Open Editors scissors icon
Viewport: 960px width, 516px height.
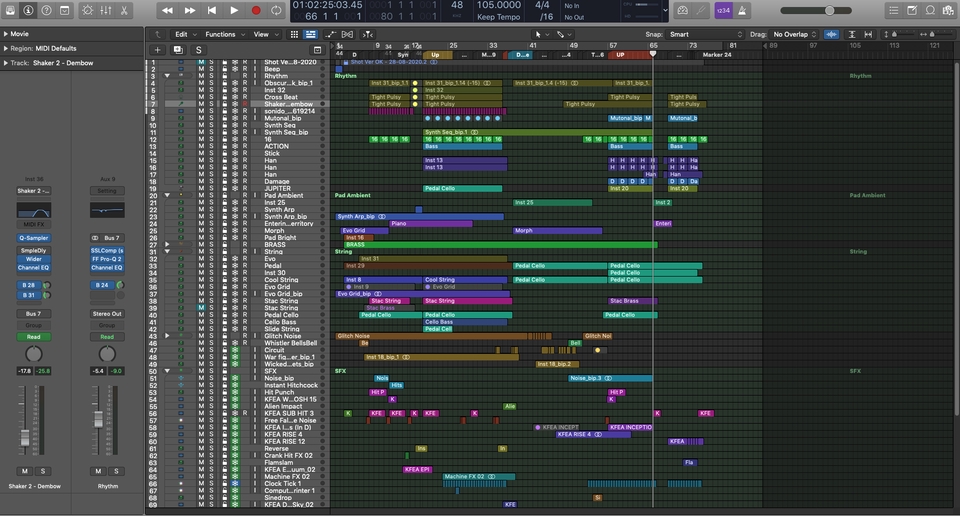coord(124,10)
